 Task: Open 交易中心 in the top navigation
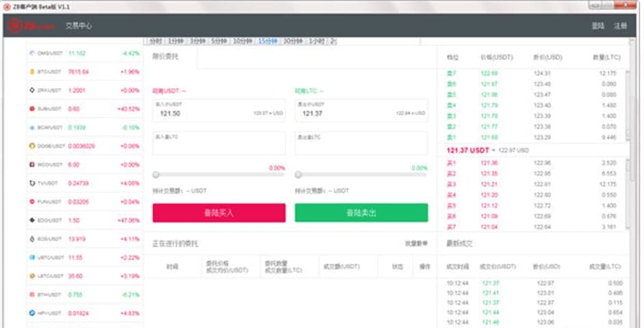pos(79,26)
